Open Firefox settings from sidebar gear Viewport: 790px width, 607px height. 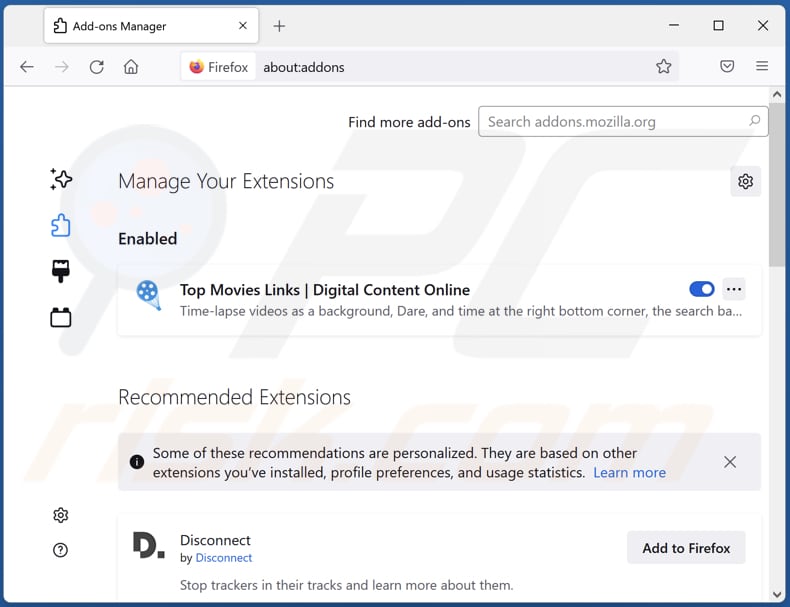pos(60,515)
